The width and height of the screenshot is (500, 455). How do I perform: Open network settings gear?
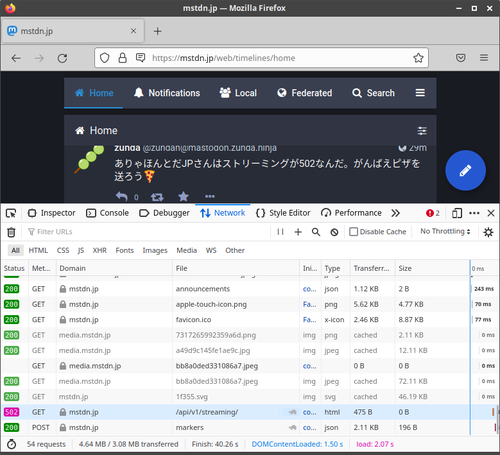(488, 232)
